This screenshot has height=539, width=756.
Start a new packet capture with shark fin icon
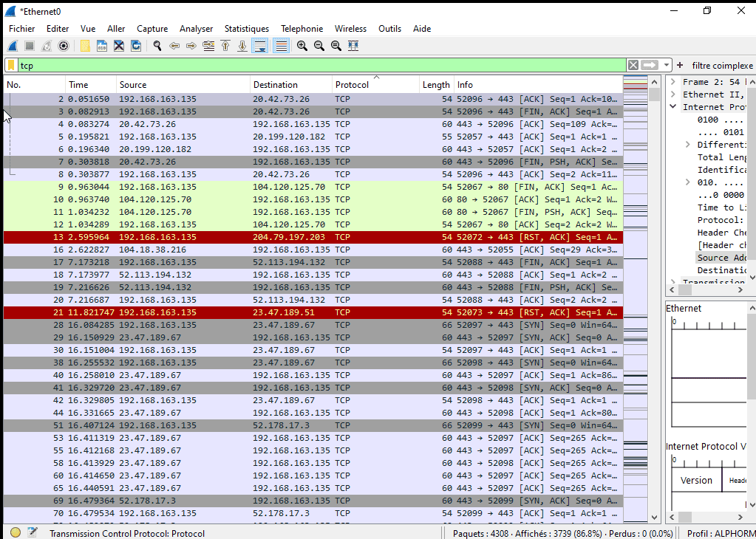point(13,46)
